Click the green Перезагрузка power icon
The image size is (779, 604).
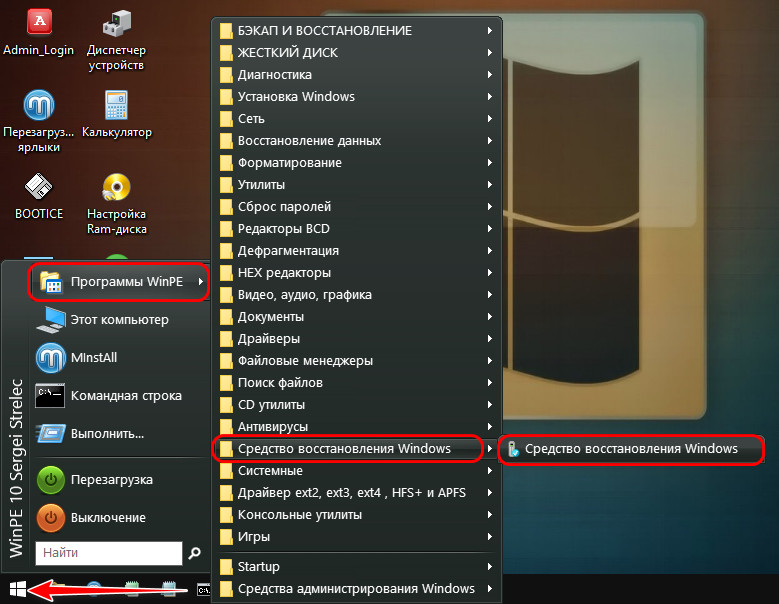(x=51, y=480)
